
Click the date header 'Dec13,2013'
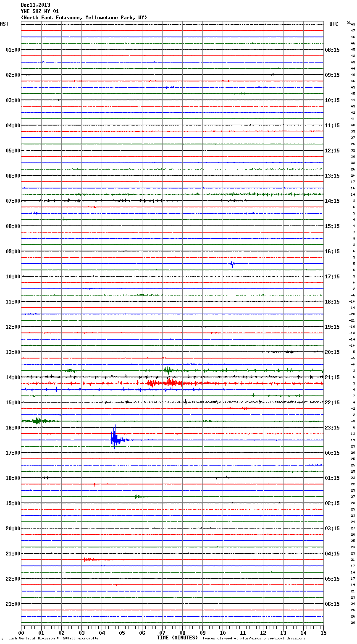click(x=35, y=5)
